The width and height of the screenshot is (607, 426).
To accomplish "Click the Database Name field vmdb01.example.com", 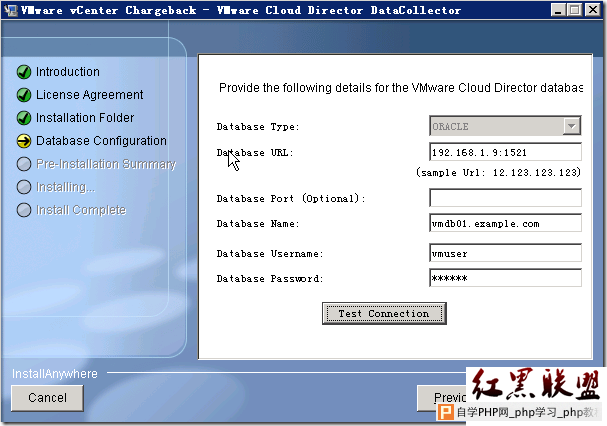I will tap(505, 223).
